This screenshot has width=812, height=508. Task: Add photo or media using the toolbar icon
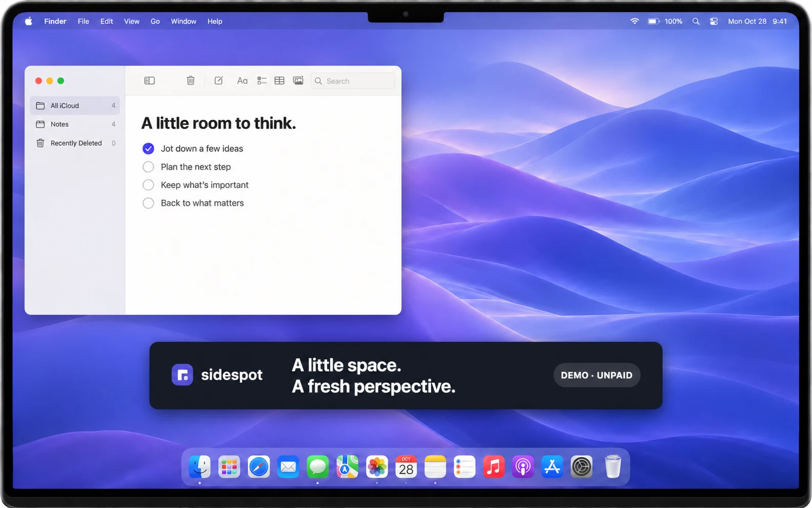(298, 80)
